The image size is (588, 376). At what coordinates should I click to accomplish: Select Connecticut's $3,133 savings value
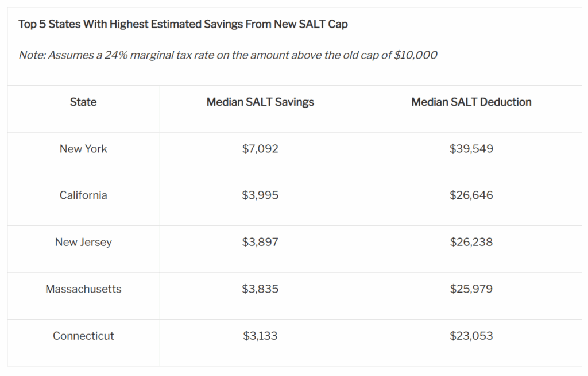[x=260, y=336]
